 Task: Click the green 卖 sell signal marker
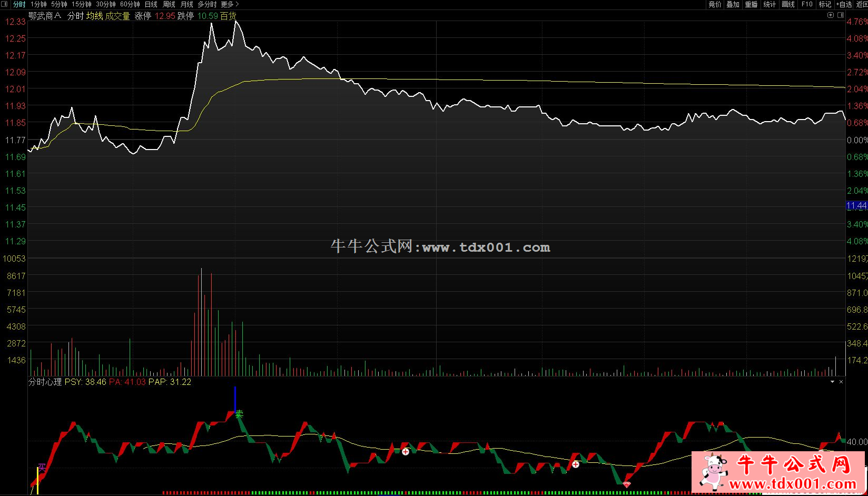tap(240, 414)
